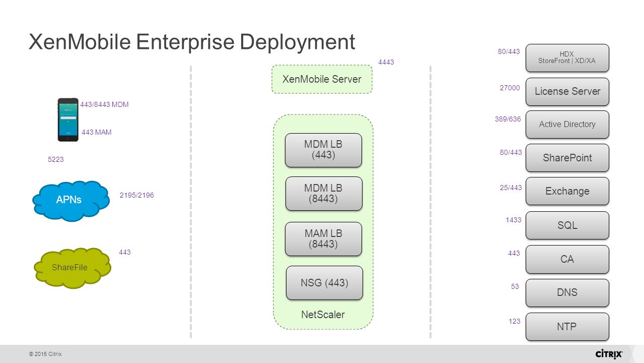Select the green ShareFile cloud
644x363 pixels.
pyautogui.click(x=72, y=268)
